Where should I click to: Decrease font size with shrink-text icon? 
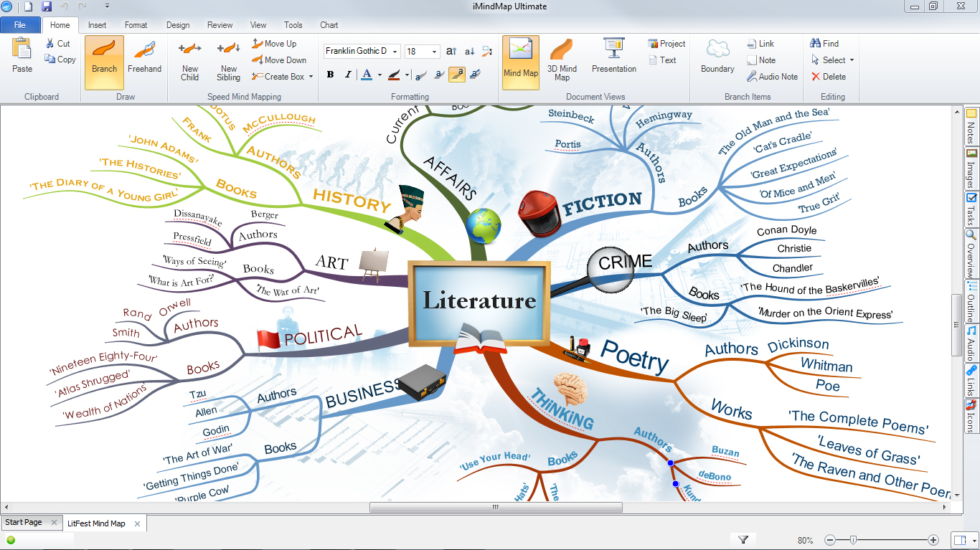(x=470, y=51)
